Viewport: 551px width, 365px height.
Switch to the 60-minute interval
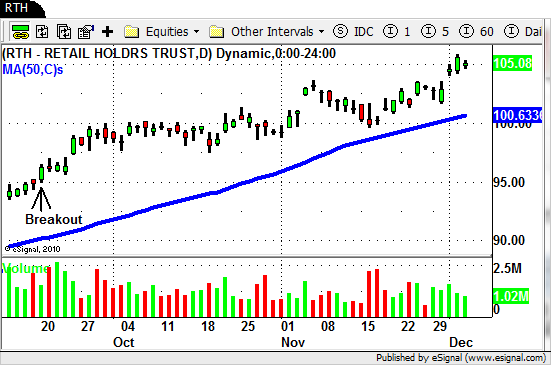click(x=477, y=32)
